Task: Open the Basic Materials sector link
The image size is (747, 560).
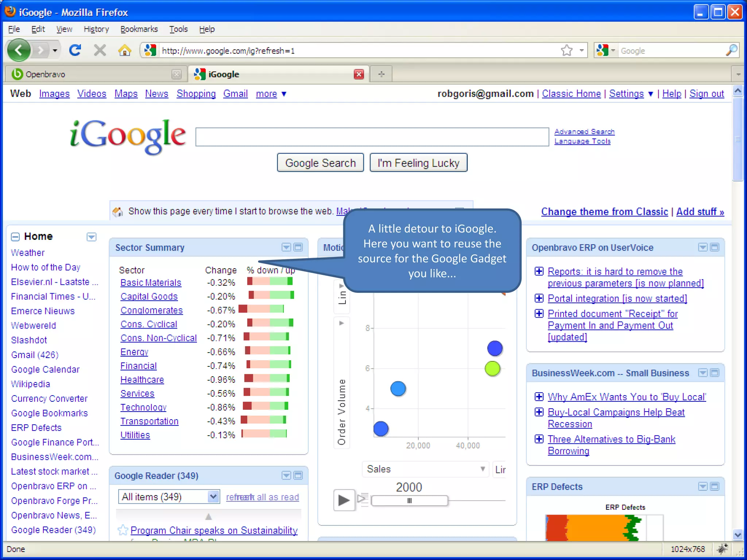Action: pos(151,283)
